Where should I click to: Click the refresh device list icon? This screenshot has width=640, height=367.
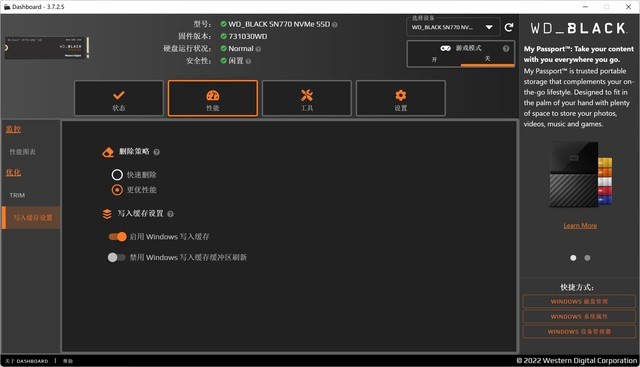[509, 27]
